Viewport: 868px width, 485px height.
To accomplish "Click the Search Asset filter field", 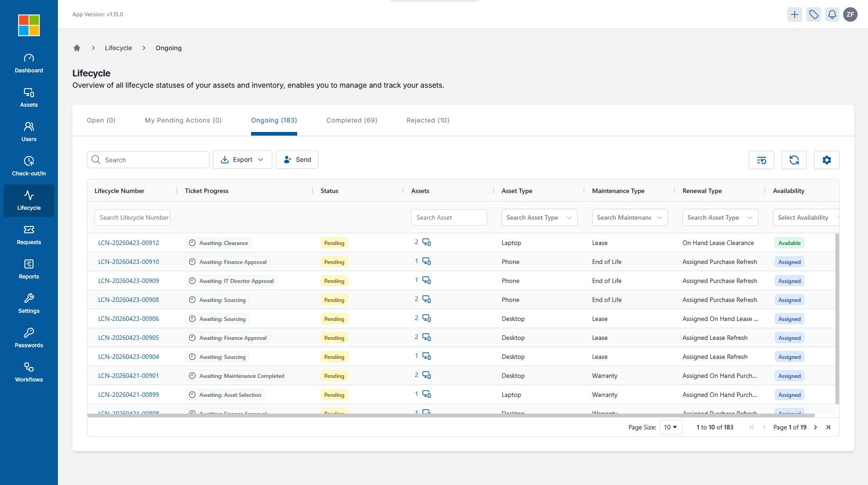I will 449,217.
